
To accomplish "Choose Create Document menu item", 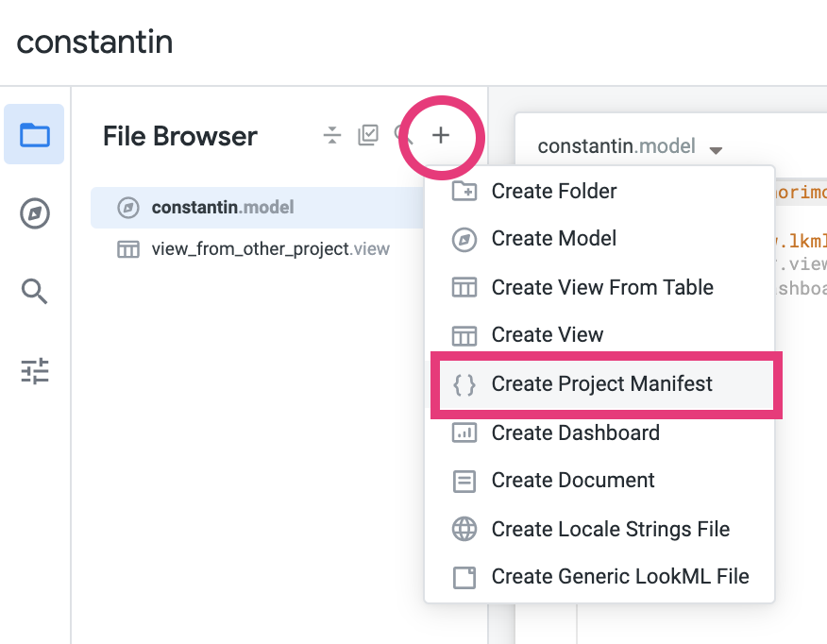I will click(599, 481).
